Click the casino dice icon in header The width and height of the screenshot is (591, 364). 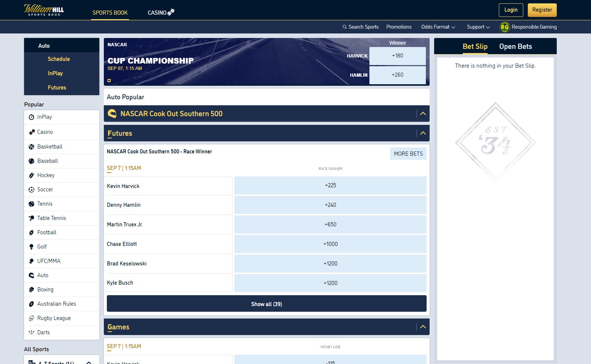pos(171,12)
